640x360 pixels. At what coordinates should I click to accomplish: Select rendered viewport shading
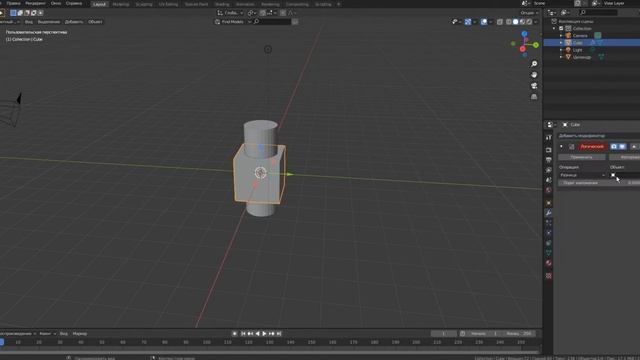(x=529, y=22)
